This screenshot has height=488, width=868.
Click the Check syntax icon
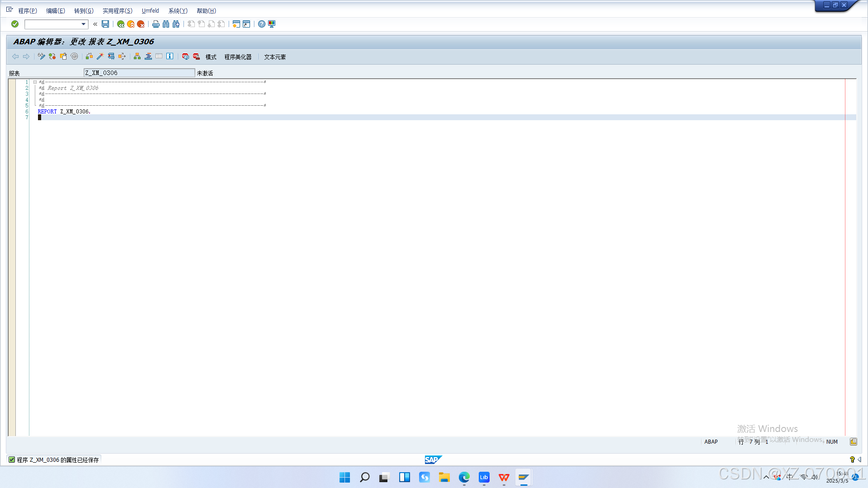[x=89, y=56]
